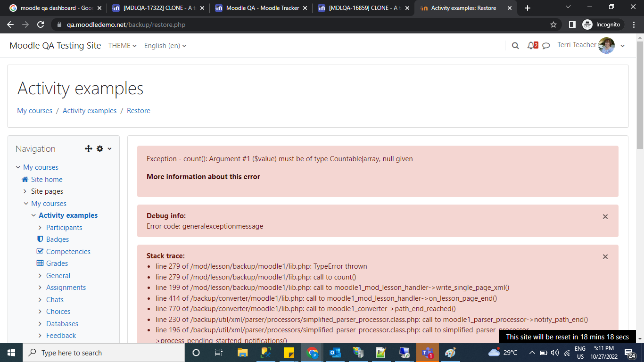The height and width of the screenshot is (362, 644).
Task: Click the Navigation block move icon
Action: click(x=88, y=148)
